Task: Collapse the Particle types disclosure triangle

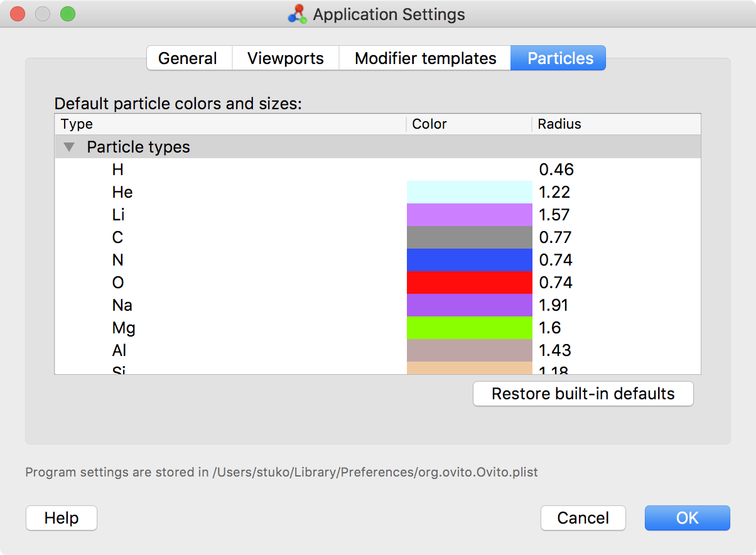Action: [70, 148]
